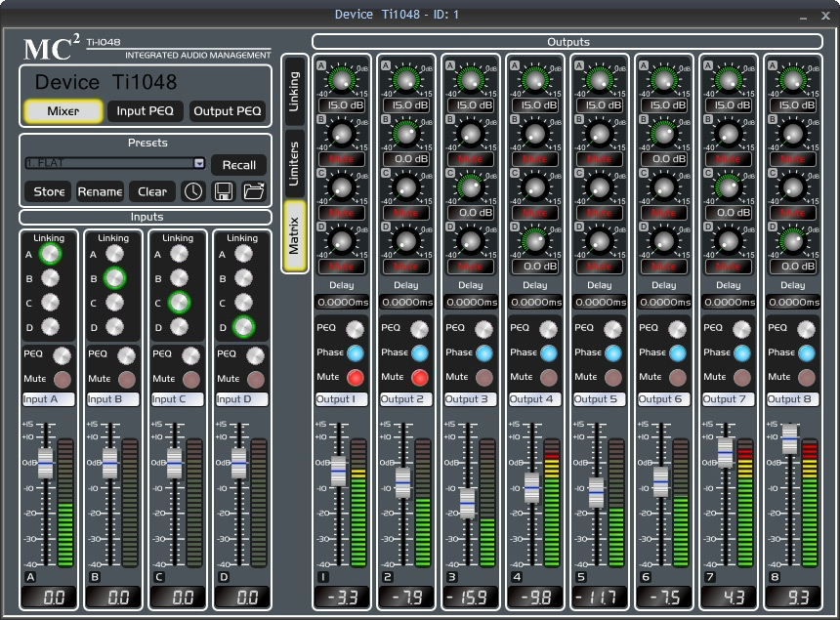Screen dimensions: 840x620
Task: Click the Store preset button
Action: [49, 191]
